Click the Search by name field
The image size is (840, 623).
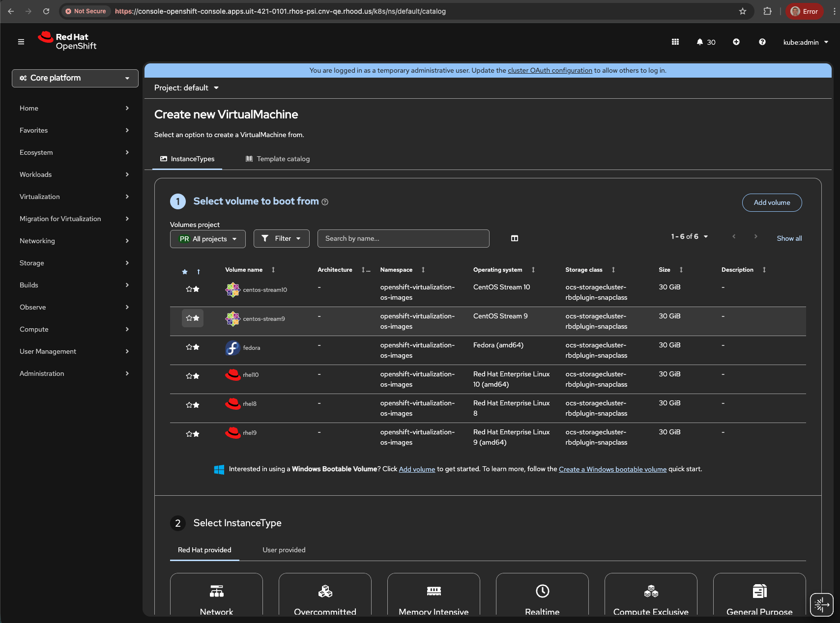click(403, 239)
